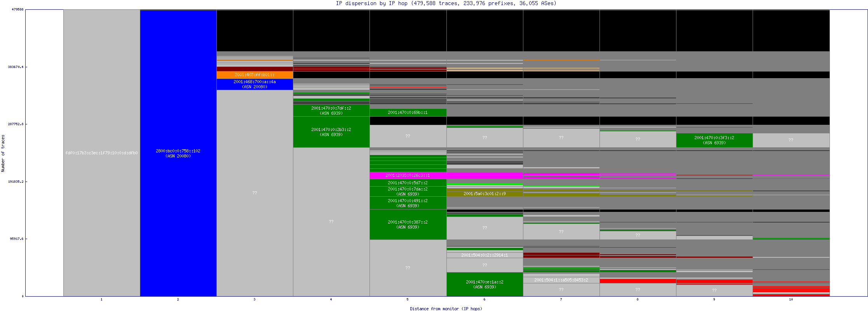Select the 2001:470:0:7da::2 segment
Image resolution: width=868 pixels, height=311 pixels.
[x=408, y=191]
